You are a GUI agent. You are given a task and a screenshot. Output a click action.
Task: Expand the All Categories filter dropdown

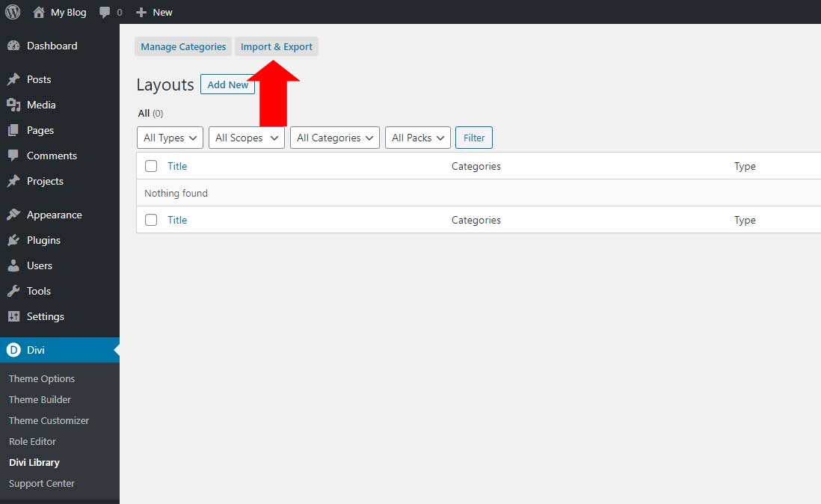[334, 138]
